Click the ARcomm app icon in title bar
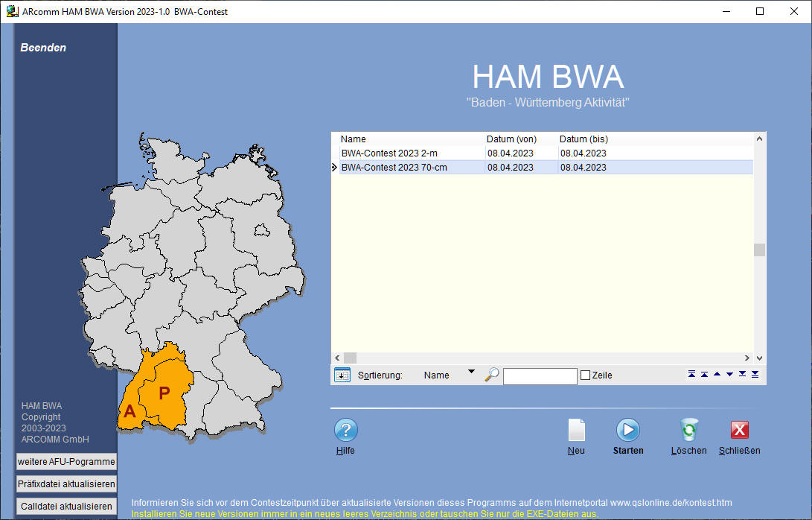This screenshot has width=812, height=520. [x=12, y=11]
